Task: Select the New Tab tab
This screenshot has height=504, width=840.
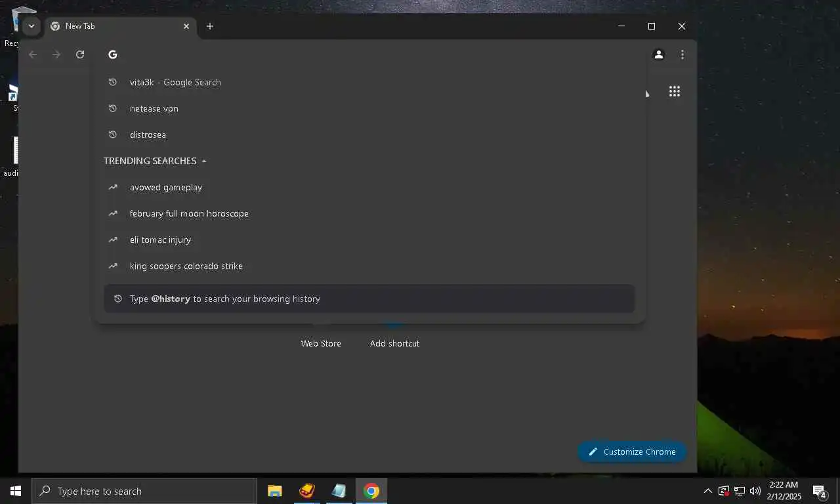Action: [x=120, y=26]
